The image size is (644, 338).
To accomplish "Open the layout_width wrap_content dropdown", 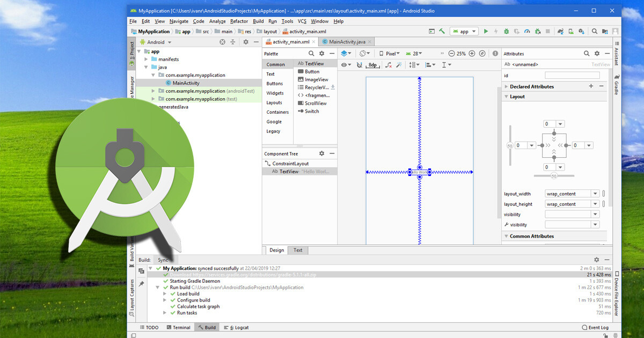I will 595,194.
